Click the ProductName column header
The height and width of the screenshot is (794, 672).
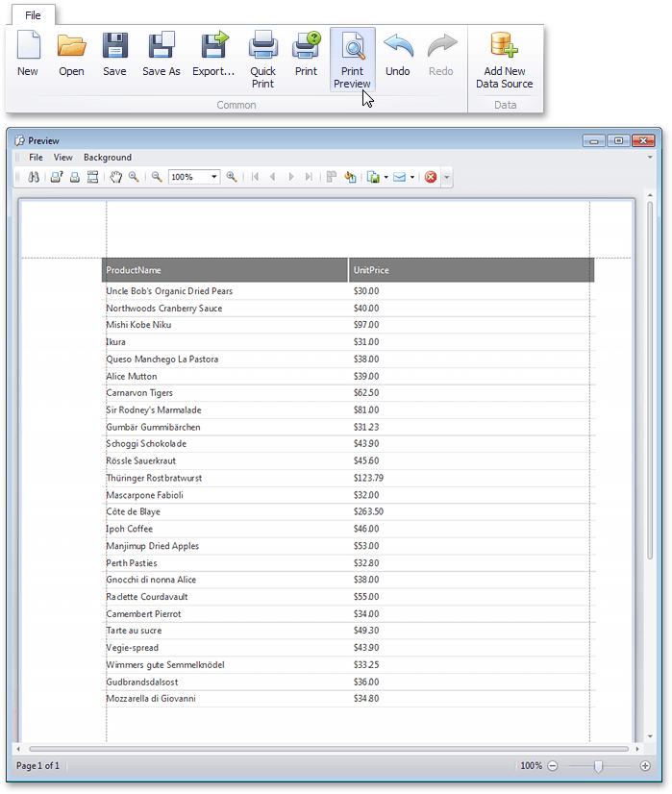click(225, 270)
